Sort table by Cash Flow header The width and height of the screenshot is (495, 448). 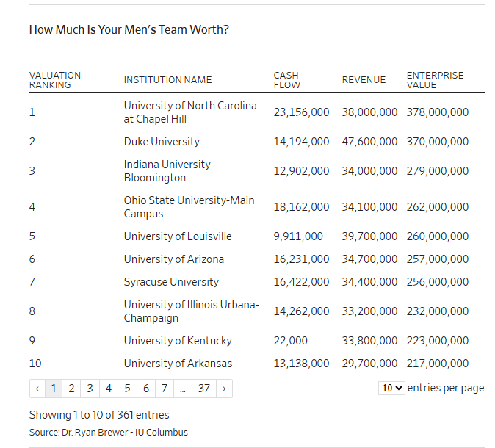pyautogui.click(x=286, y=80)
